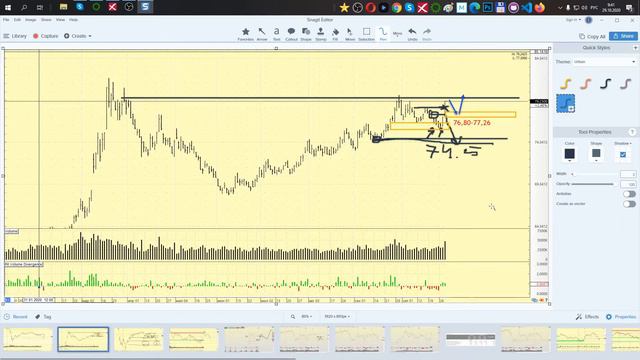
Task: Open the Properties panel
Action: [621, 317]
